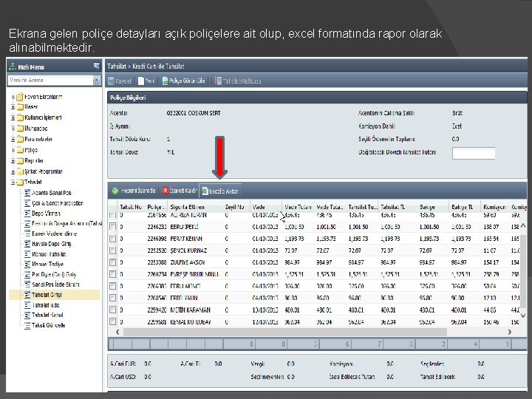Expand the Poliçe folder
Image resolution: width=532 pixels, height=399 pixels.
tap(13, 150)
